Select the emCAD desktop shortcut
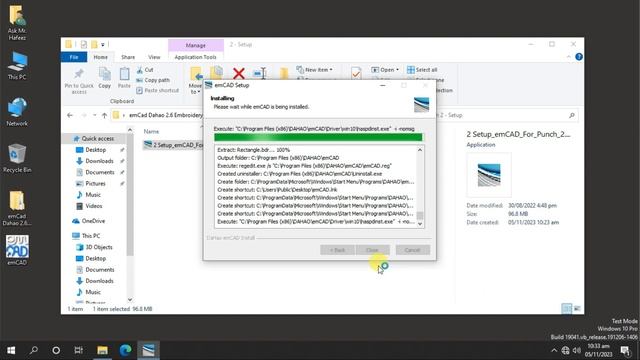This screenshot has width=640, height=360. 17,250
